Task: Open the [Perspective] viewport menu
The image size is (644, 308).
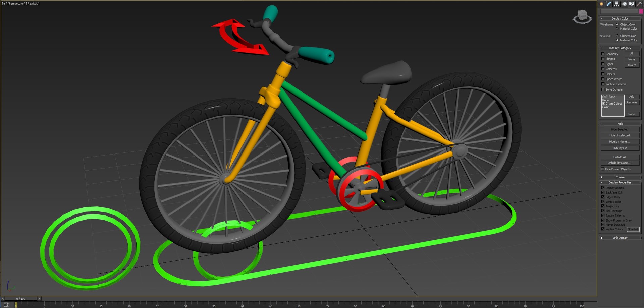Action: pos(16,3)
